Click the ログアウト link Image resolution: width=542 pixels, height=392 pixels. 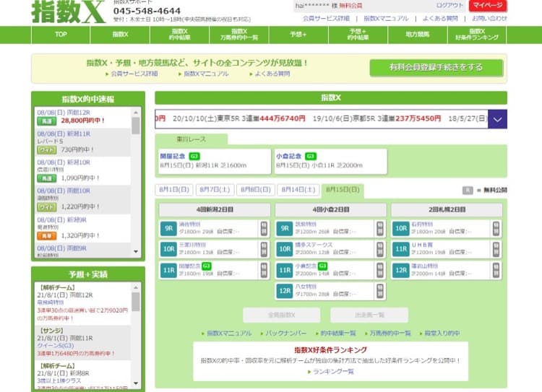coord(449,6)
